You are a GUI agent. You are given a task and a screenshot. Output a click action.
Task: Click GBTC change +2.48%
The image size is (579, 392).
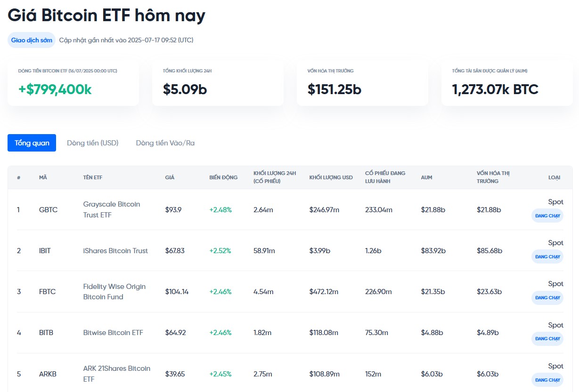220,209
